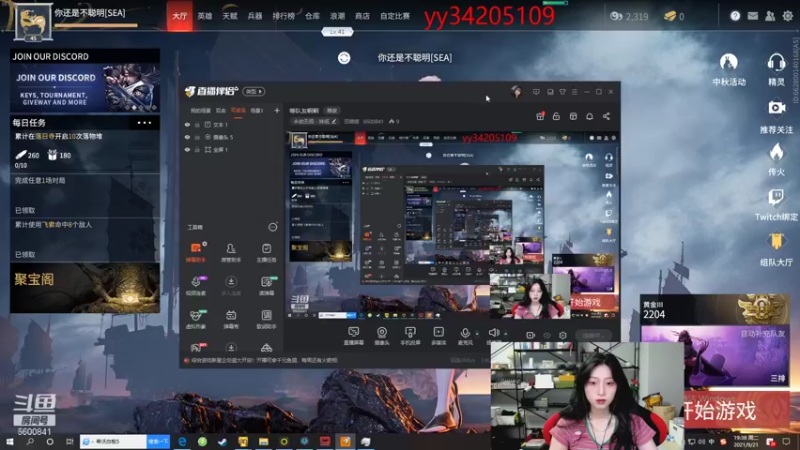Screen dimensions: 800x450
Task: Open the game mail envelope icon
Action: click(753, 16)
